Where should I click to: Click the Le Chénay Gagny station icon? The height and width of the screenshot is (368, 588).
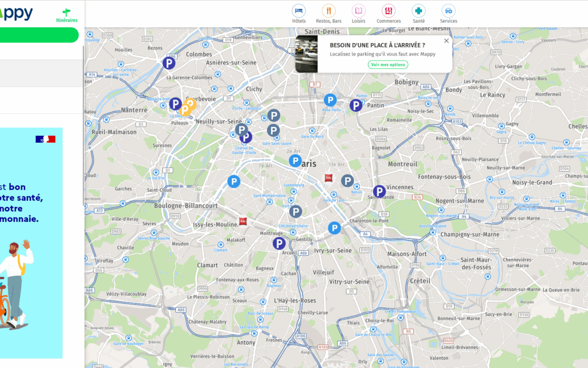point(532,137)
